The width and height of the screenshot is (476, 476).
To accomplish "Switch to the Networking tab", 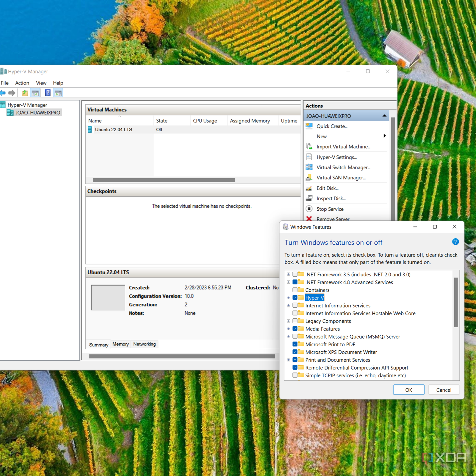I will [x=144, y=344].
